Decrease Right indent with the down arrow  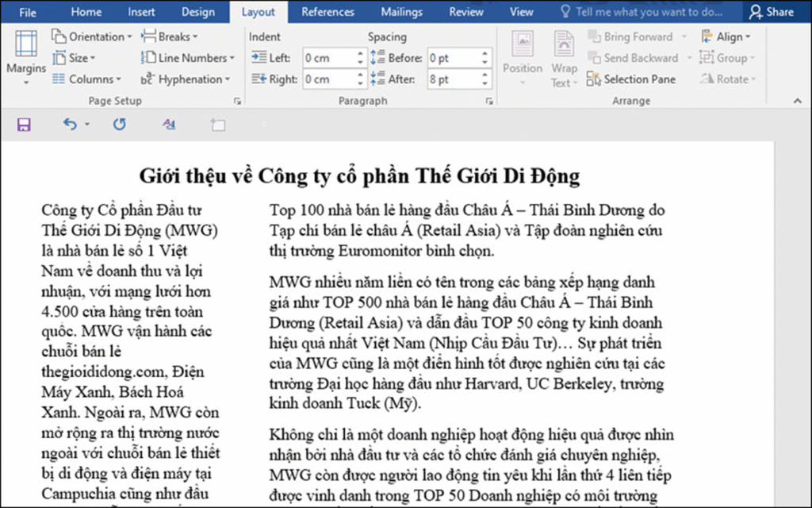[x=361, y=84]
